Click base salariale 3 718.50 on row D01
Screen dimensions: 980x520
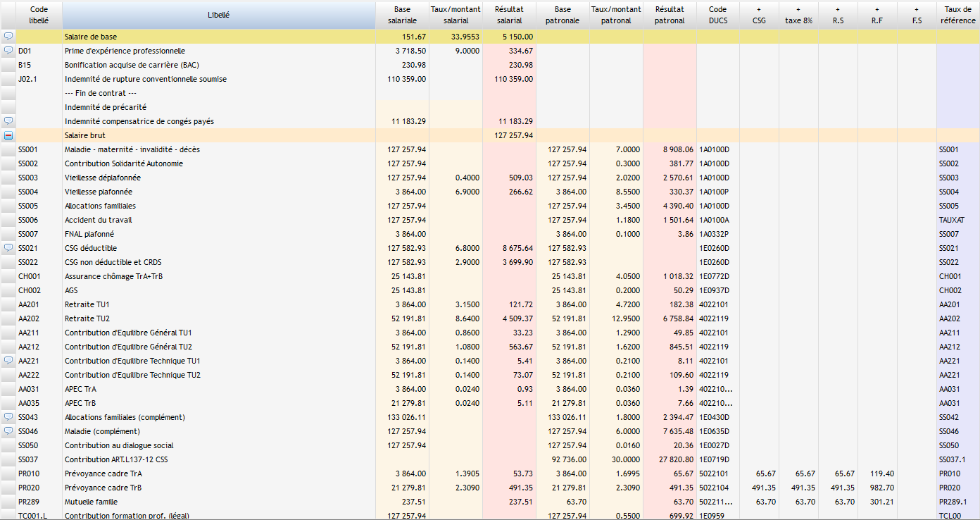pyautogui.click(x=411, y=51)
